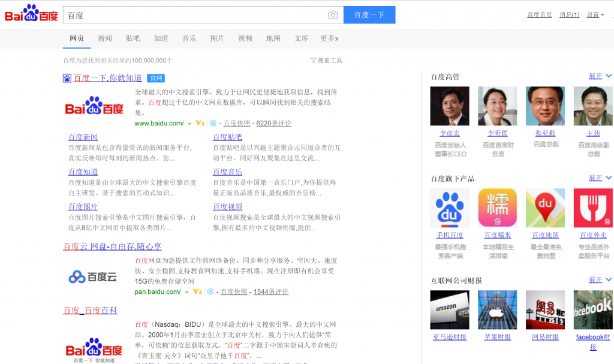Expand the 互联网公司财报 section

tap(600, 280)
